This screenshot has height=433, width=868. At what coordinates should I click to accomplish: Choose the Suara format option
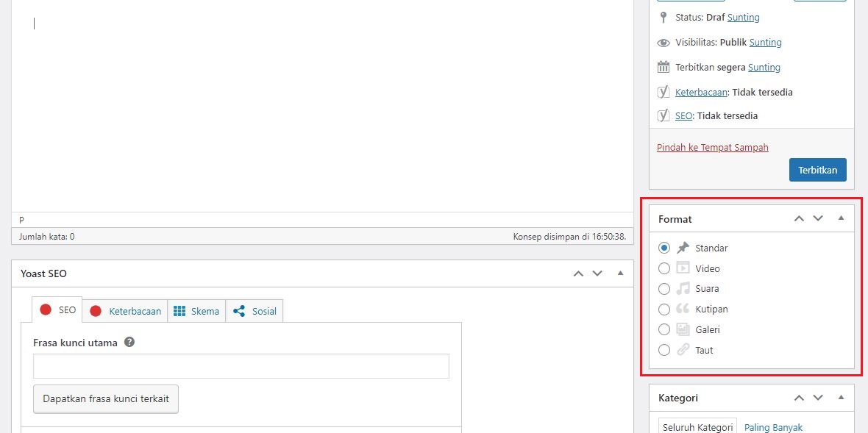point(664,288)
